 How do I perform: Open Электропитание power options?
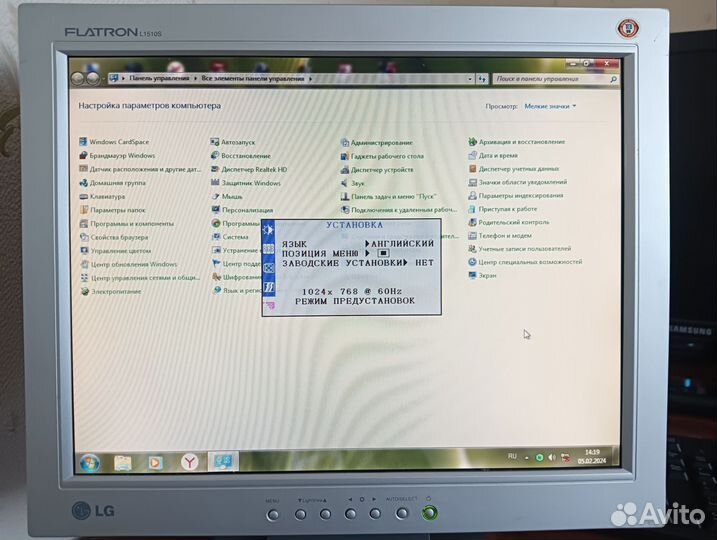point(116,291)
